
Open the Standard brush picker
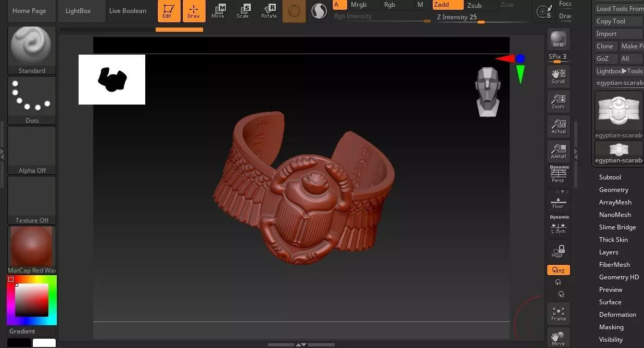32,50
